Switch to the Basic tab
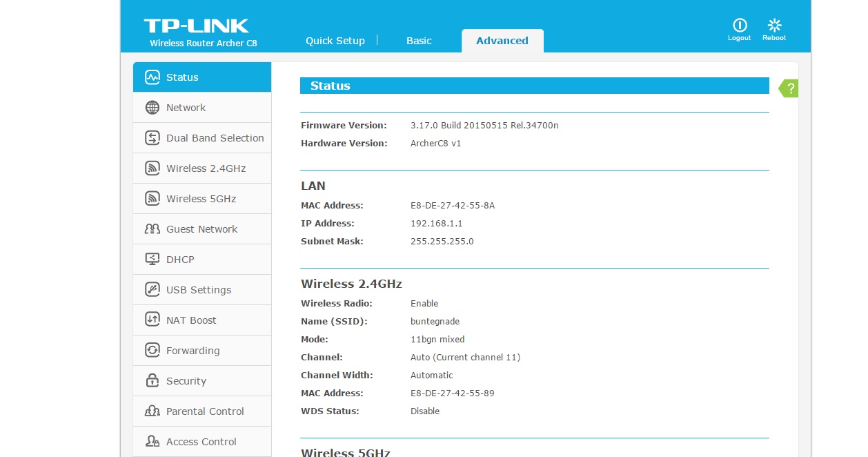Screen dimensions: 868x457 point(419,41)
